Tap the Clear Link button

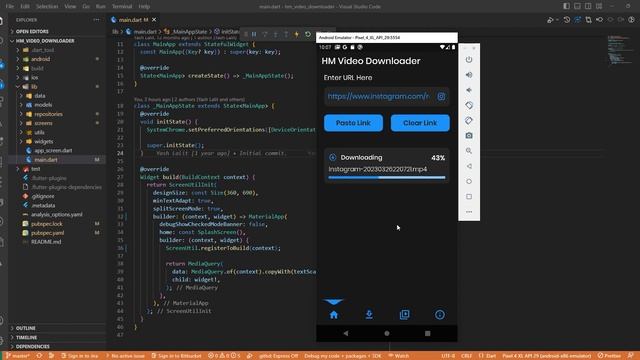[420, 123]
